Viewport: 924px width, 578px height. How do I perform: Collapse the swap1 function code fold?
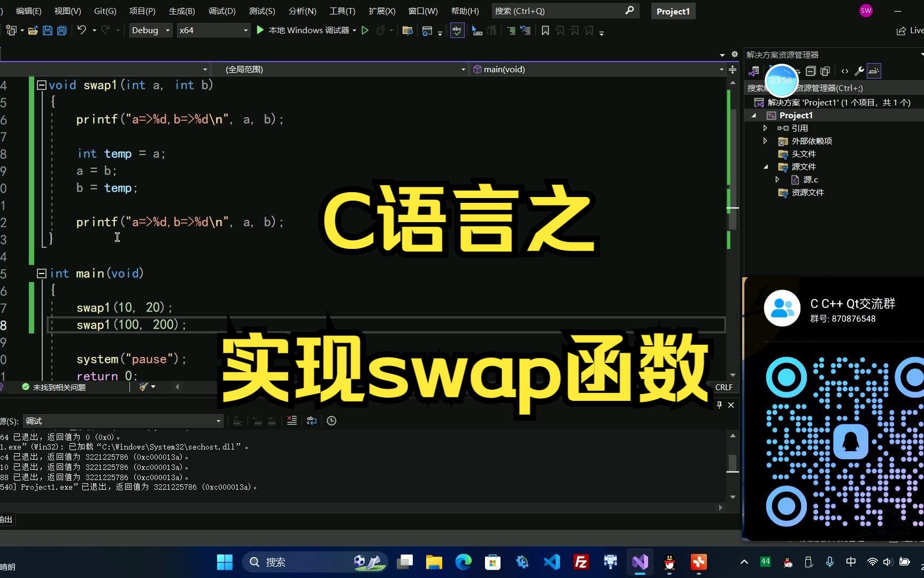click(x=41, y=85)
